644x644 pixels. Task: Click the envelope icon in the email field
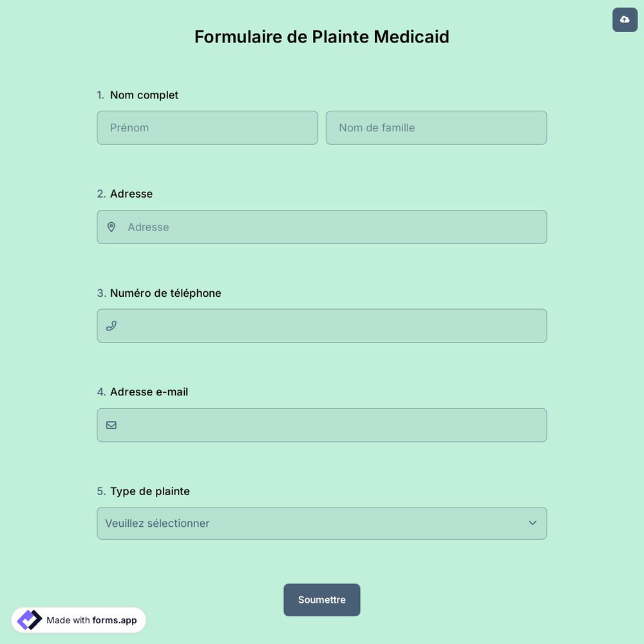coord(111,424)
